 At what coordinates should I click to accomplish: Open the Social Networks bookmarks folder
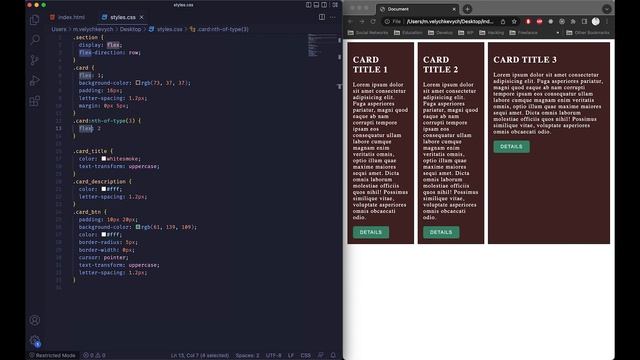tap(368, 33)
